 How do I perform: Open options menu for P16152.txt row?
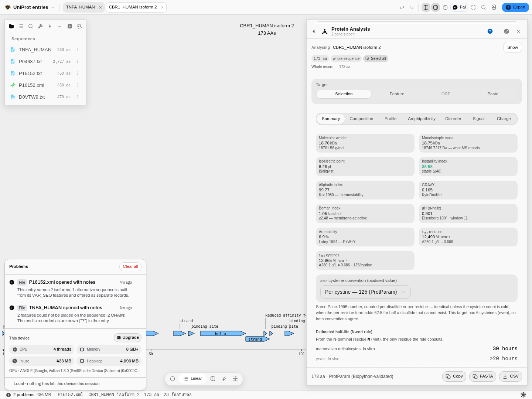coord(77,73)
